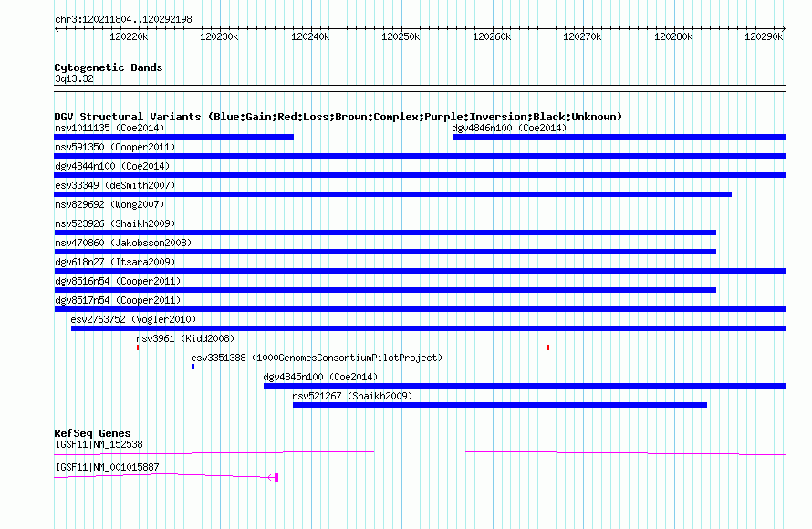Open variant dgv8517n54 (Cooper2011) label

(118, 300)
